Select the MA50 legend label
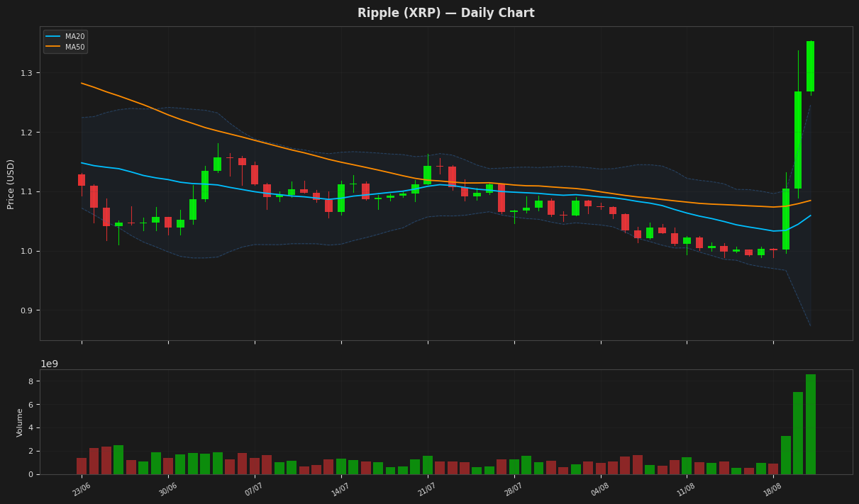Screen dimensions: 859x504 pyautogui.click(x=74, y=47)
